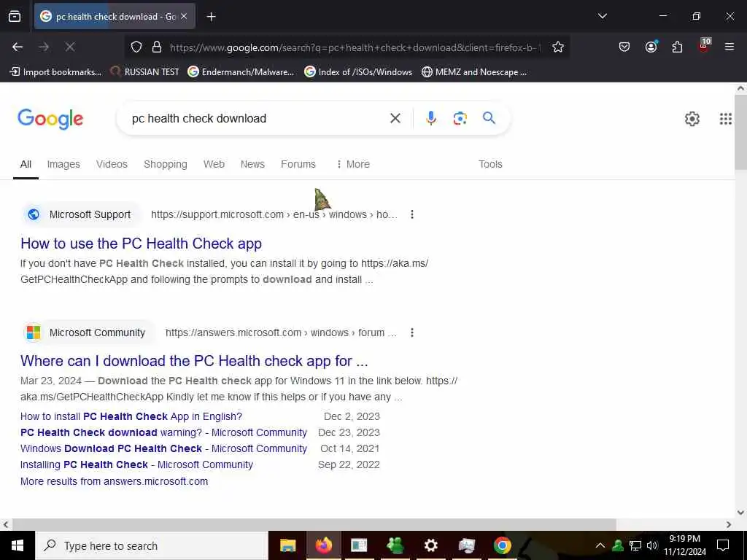Open Save to Pocket icon

point(624,47)
